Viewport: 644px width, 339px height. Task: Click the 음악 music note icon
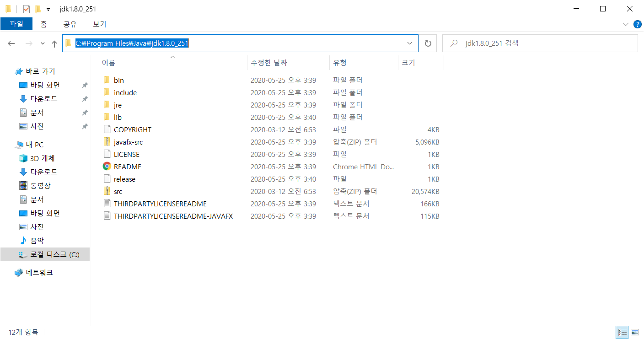point(23,241)
